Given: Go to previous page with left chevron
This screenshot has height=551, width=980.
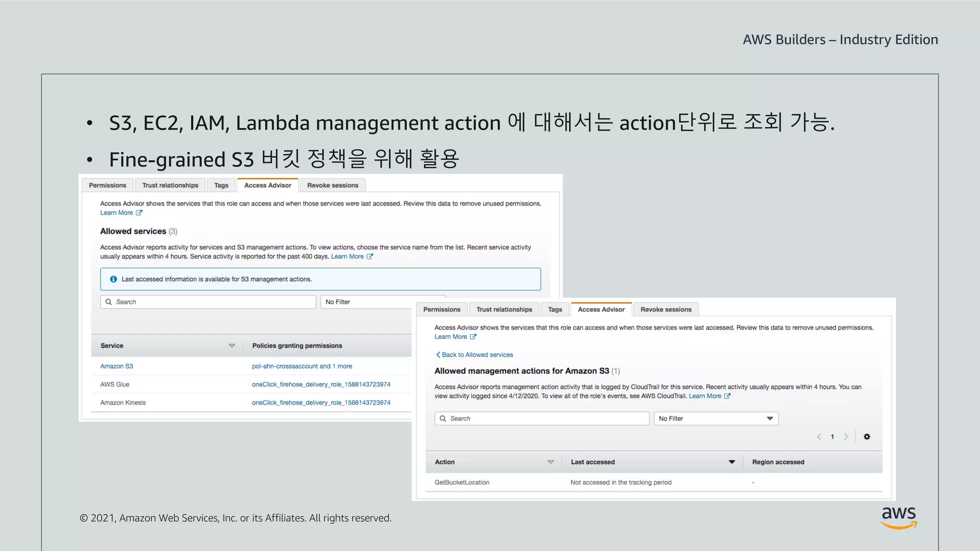Looking at the screenshot, I should [x=819, y=437].
